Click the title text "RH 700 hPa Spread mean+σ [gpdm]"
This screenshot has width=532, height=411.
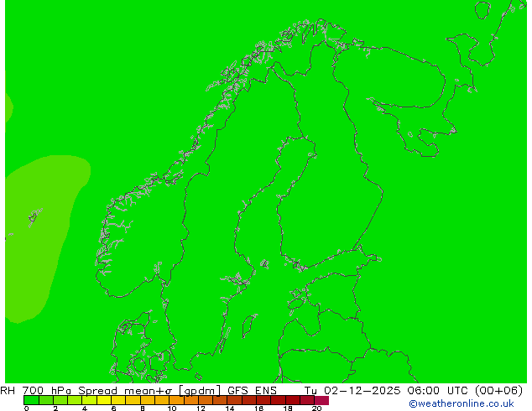[111, 391]
